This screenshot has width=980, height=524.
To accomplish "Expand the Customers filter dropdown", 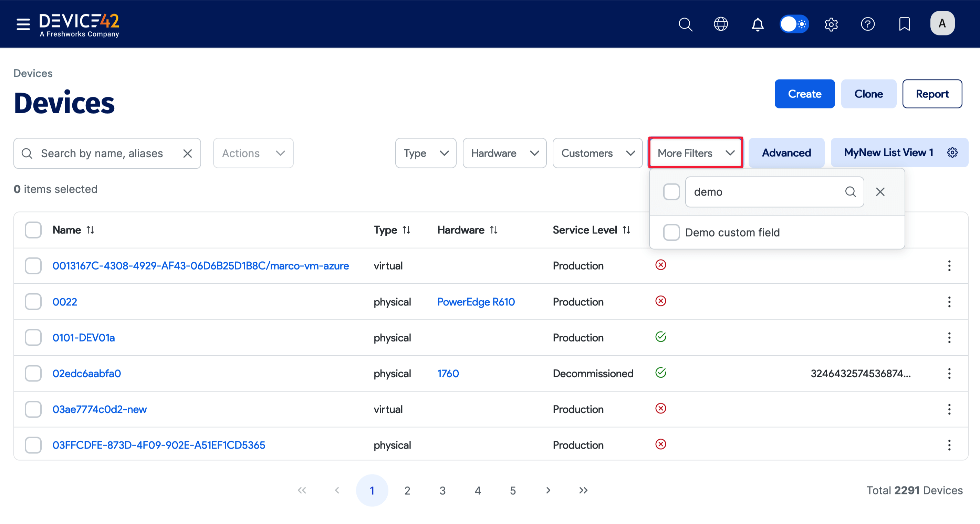I will [x=597, y=153].
